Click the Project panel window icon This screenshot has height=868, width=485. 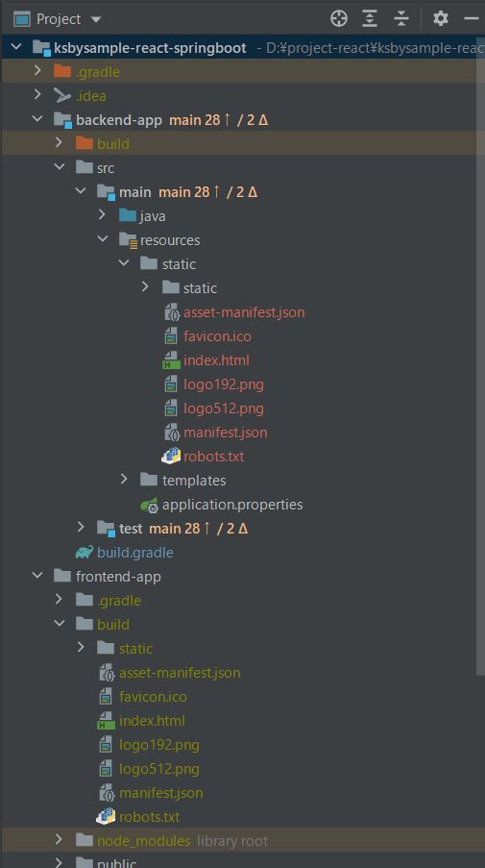(x=21, y=19)
